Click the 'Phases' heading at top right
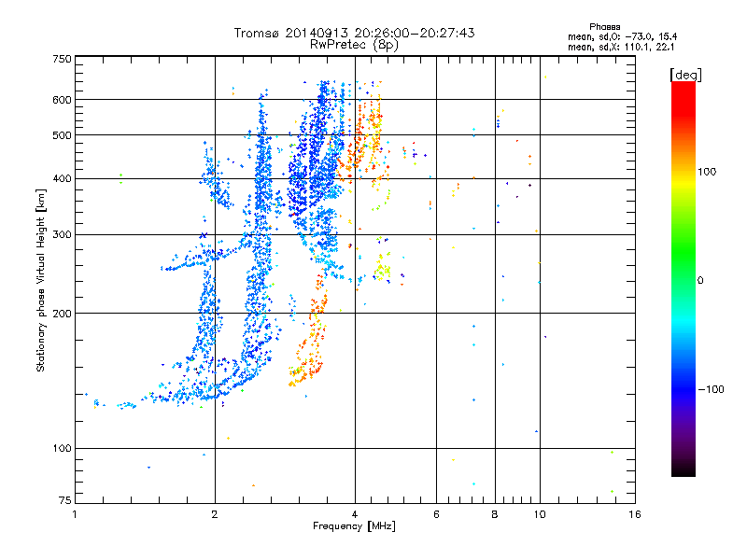The width and height of the screenshot is (747, 560). tap(604, 27)
